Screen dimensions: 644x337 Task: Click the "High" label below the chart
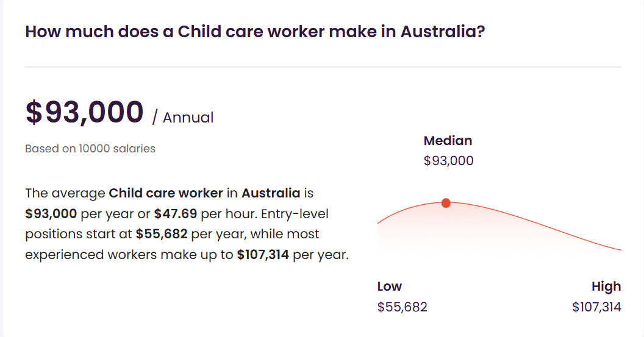(606, 286)
